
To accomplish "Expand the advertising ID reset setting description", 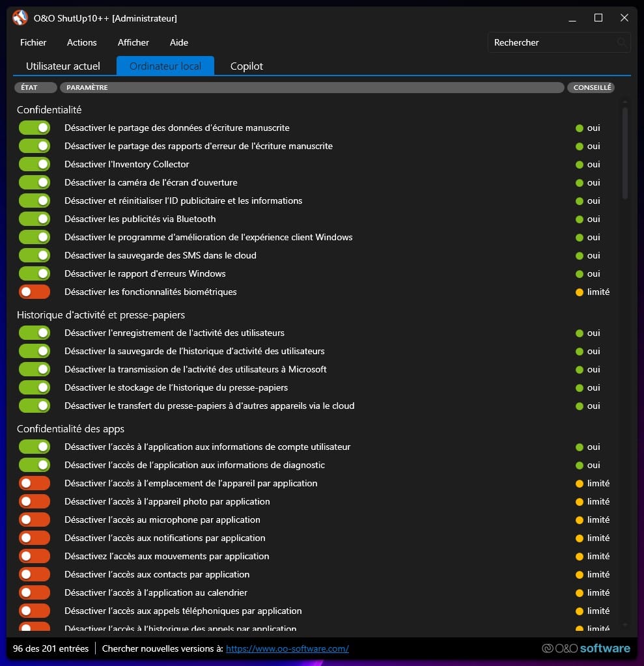I will pyautogui.click(x=183, y=201).
